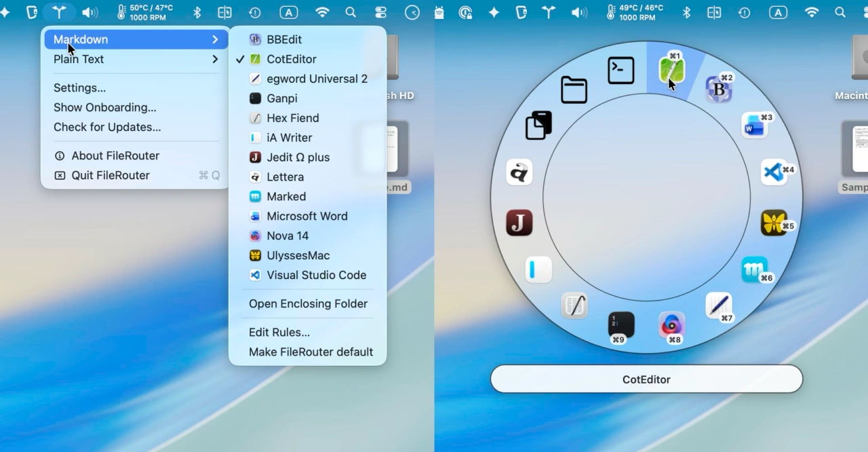The height and width of the screenshot is (452, 868).
Task: Click the folder window icon in wheel
Action: (574, 90)
